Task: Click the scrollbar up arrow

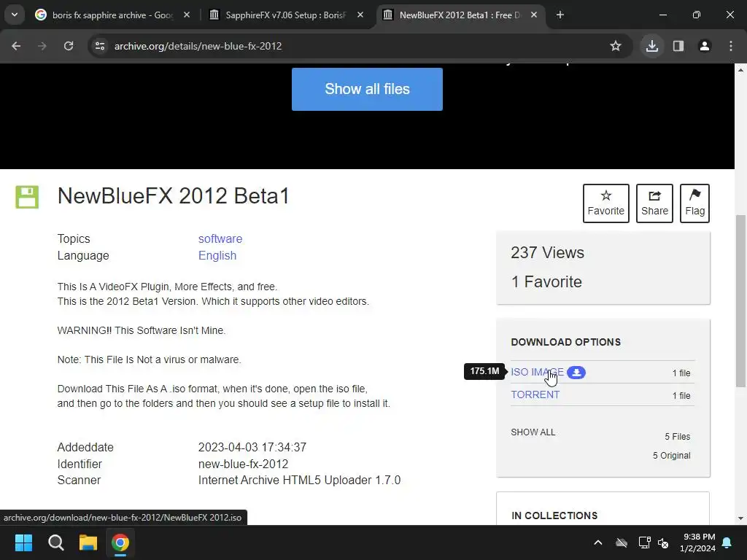Action: [741, 70]
